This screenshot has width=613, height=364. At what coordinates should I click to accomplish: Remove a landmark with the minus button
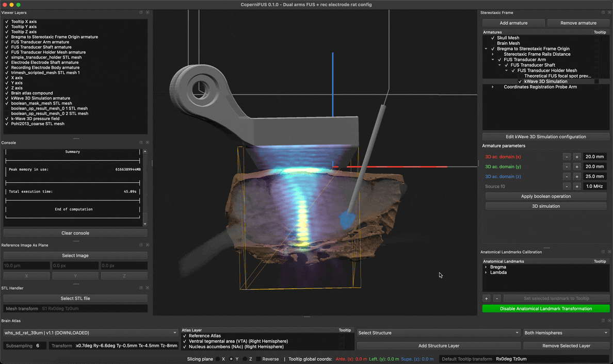[497, 299]
